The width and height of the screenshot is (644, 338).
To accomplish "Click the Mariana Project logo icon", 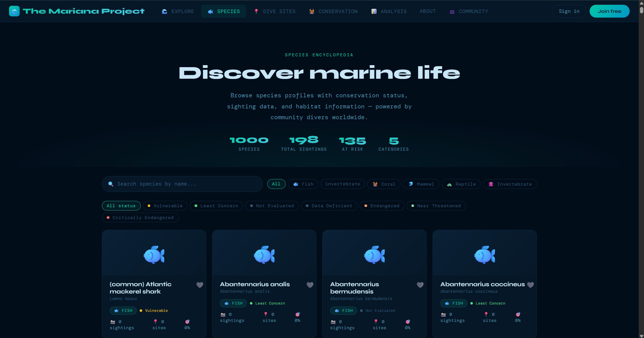I will click(x=14, y=11).
